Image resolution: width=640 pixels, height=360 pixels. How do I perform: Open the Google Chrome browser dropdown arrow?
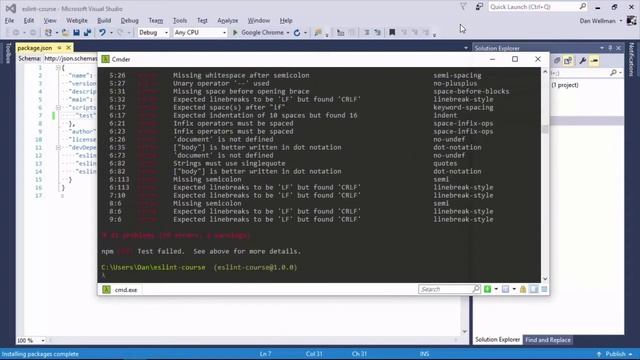[x=288, y=33]
